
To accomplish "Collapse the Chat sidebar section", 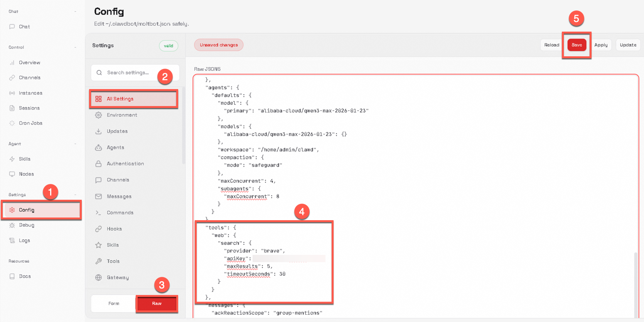I will (75, 12).
